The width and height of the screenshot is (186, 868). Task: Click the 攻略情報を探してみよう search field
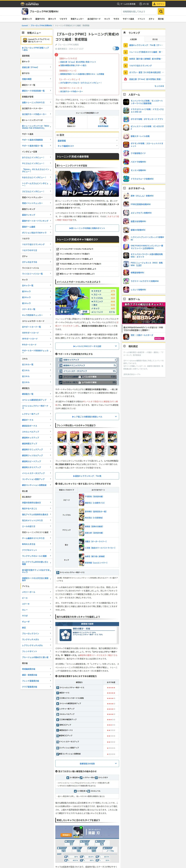coord(139,11)
